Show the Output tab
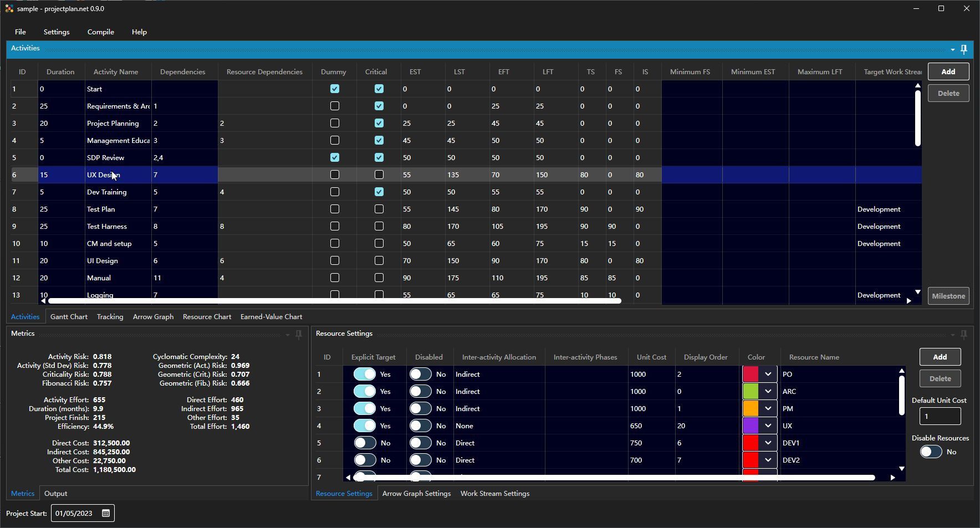 (x=55, y=494)
